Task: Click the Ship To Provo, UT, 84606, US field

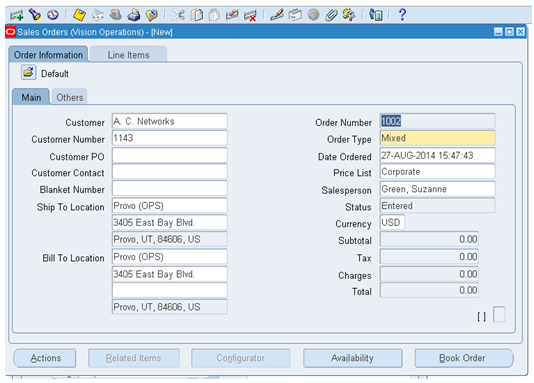Action: [x=170, y=239]
